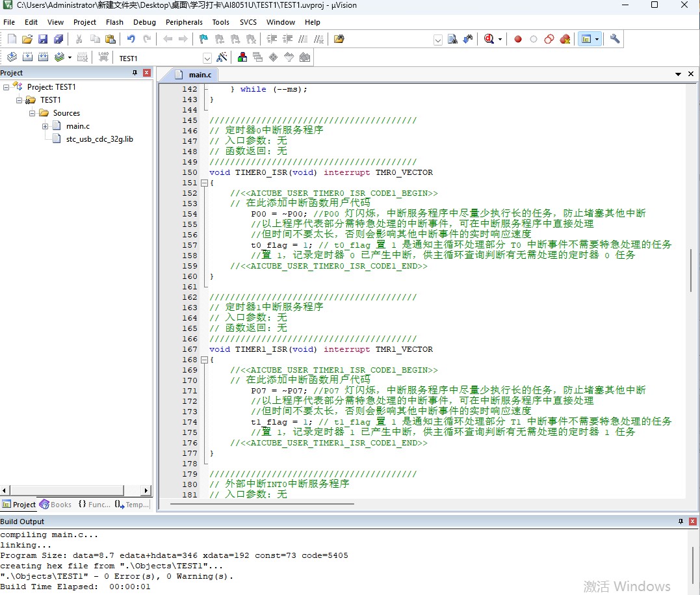This screenshot has width=700, height=595.
Task: Close the active editor document
Action: click(691, 73)
